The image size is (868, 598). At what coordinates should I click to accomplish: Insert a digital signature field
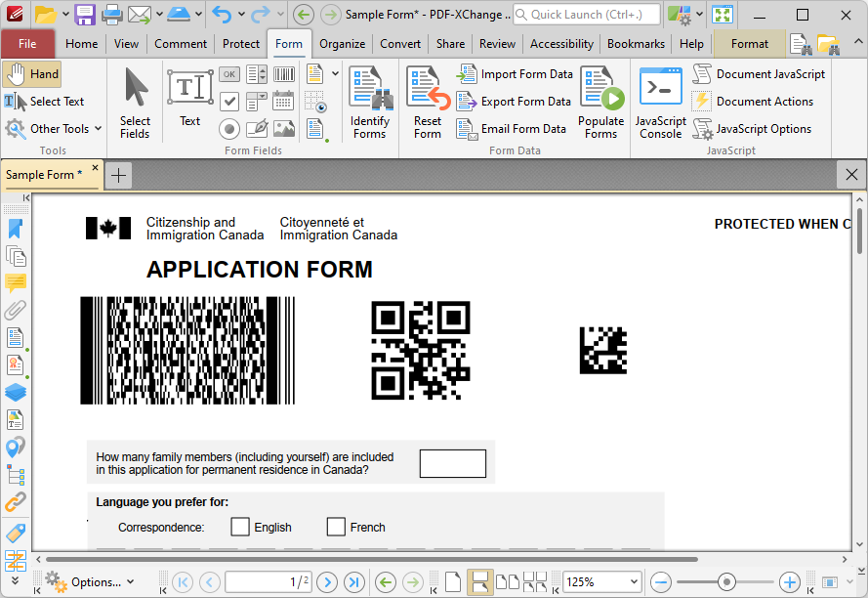[257, 129]
